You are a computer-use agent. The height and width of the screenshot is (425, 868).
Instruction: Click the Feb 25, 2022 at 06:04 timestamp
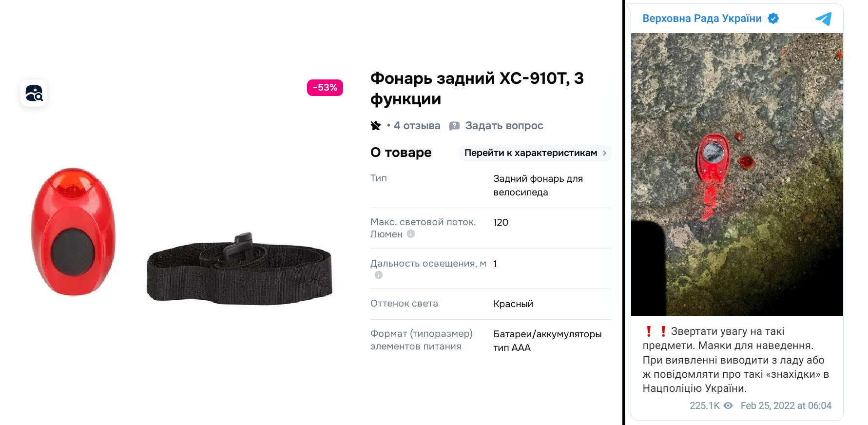point(786,406)
